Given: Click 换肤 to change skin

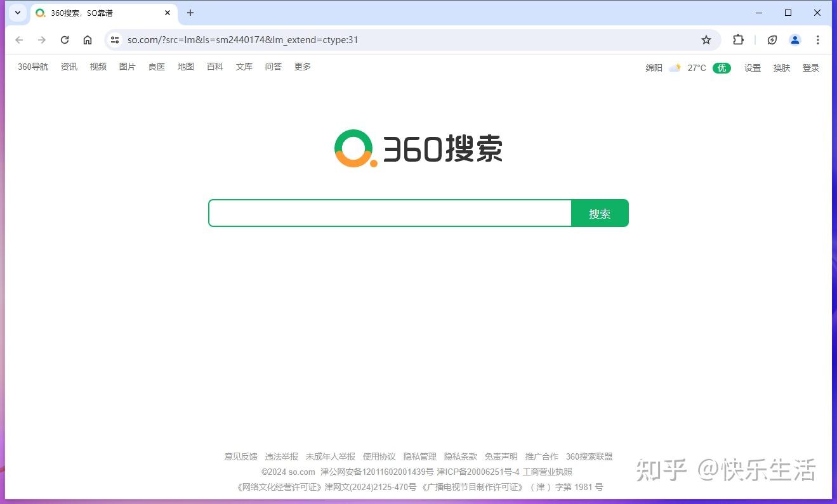Looking at the screenshot, I should [x=782, y=68].
